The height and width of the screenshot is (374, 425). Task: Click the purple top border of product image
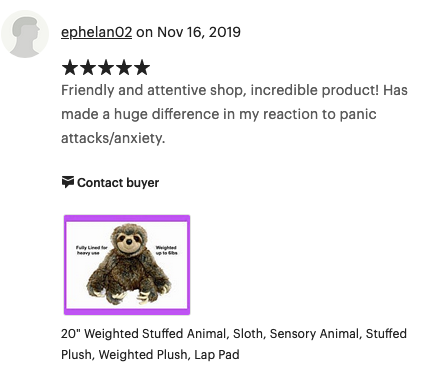(127, 218)
